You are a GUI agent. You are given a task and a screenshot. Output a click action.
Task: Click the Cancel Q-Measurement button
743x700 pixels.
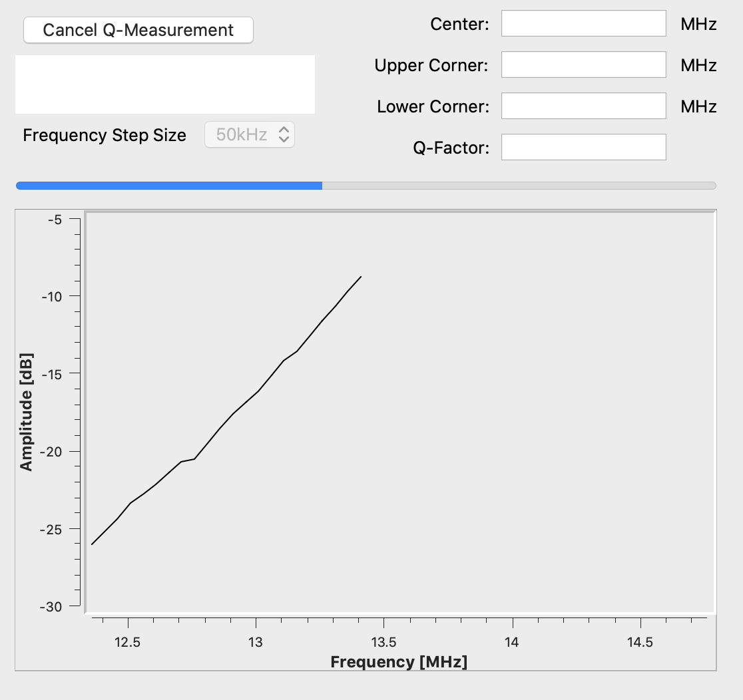pos(138,29)
